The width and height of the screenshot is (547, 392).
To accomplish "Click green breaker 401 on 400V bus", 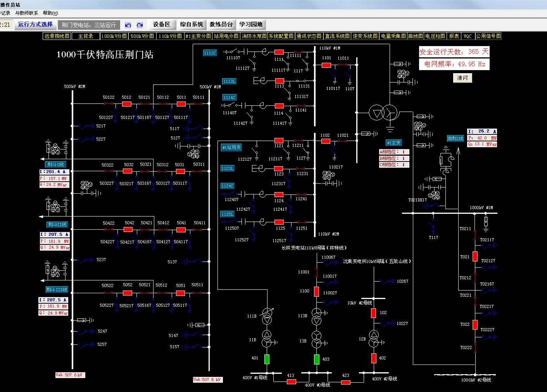I will (x=267, y=359).
